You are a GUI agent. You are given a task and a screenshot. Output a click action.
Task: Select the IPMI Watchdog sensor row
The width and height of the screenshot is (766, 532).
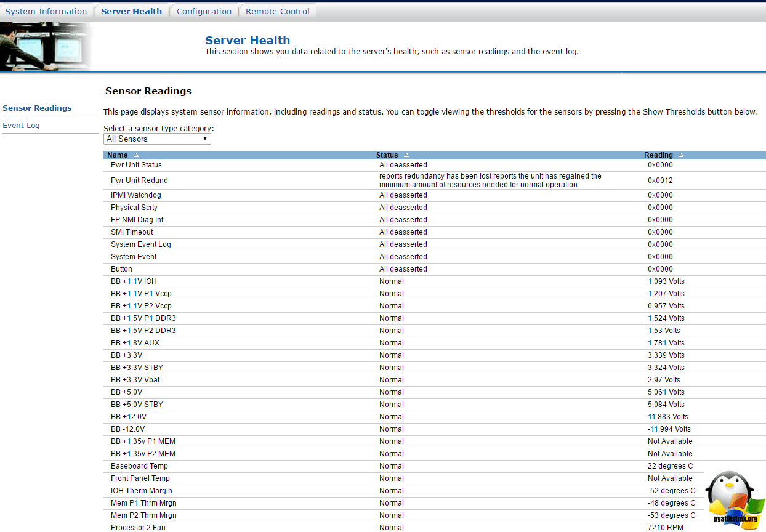pyautogui.click(x=136, y=195)
